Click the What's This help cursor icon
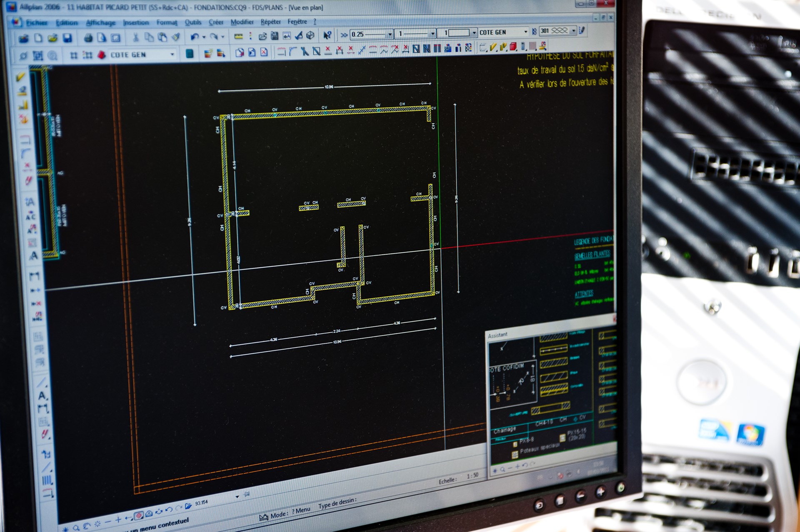Screen dimensions: 800x532 pyautogui.click(x=327, y=35)
